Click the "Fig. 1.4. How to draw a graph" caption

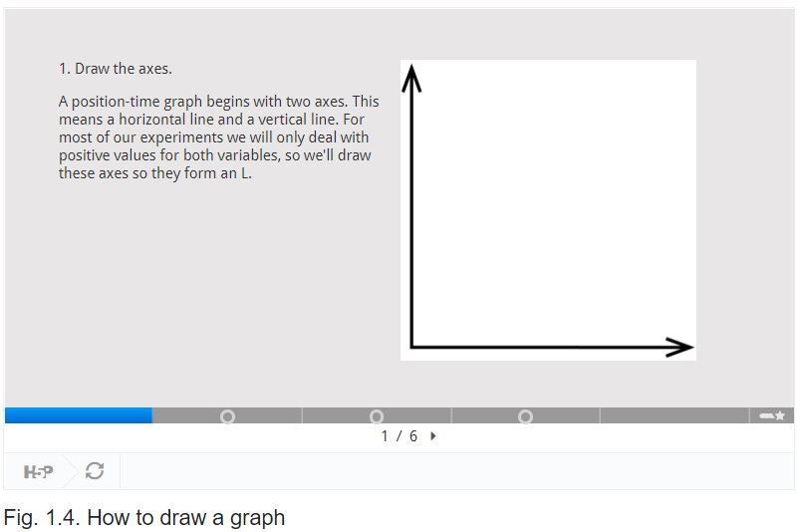click(x=144, y=517)
